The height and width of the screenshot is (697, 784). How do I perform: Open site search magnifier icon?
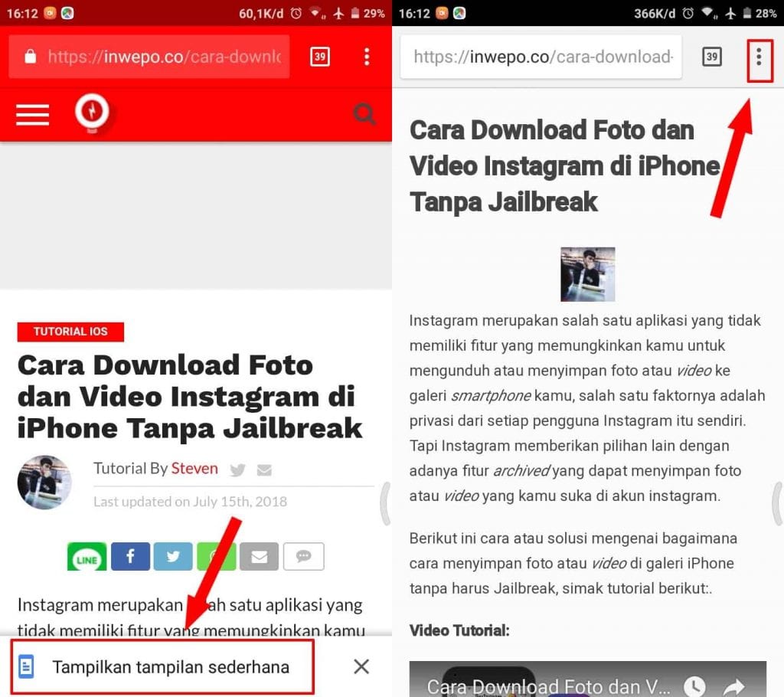pos(364,114)
